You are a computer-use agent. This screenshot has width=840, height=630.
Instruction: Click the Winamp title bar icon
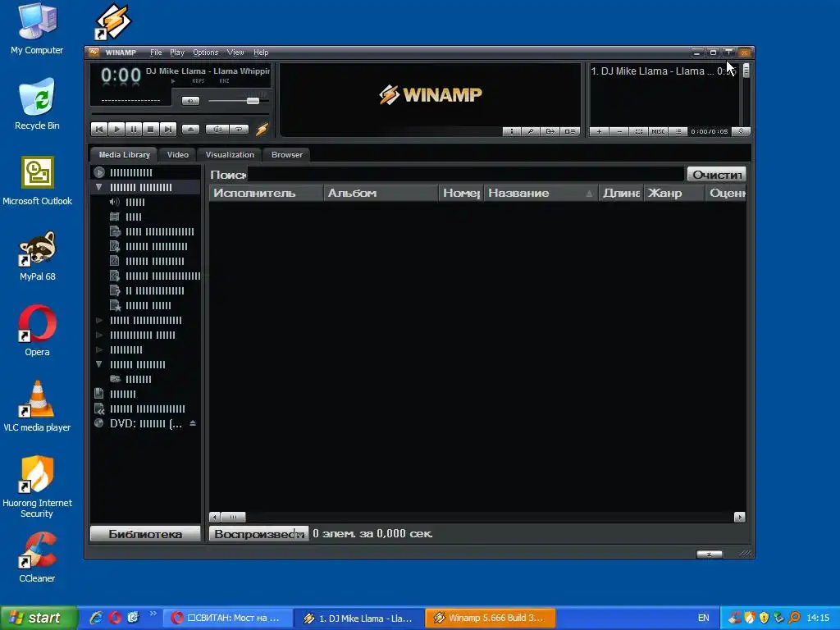pyautogui.click(x=94, y=52)
